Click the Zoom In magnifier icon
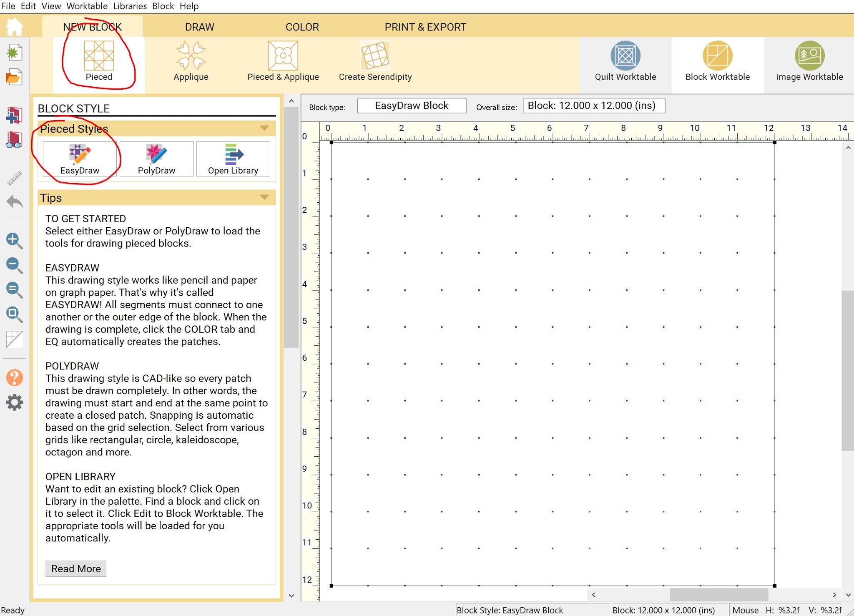854x616 pixels. pos(14,241)
